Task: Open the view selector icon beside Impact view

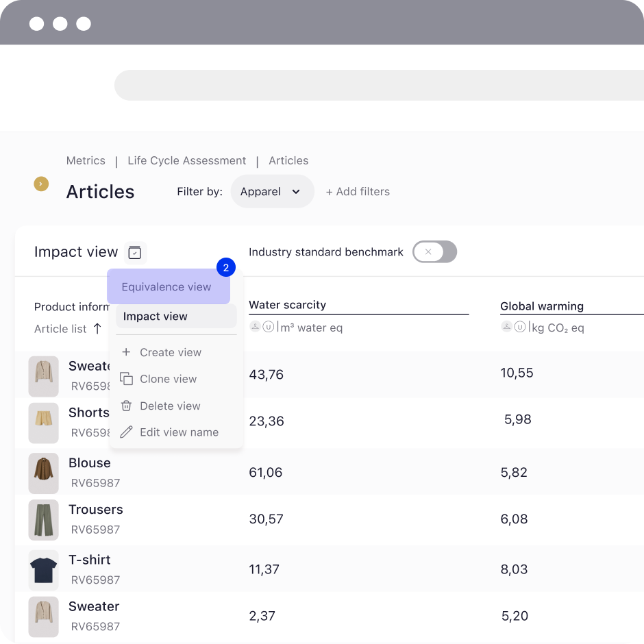Action: (135, 252)
